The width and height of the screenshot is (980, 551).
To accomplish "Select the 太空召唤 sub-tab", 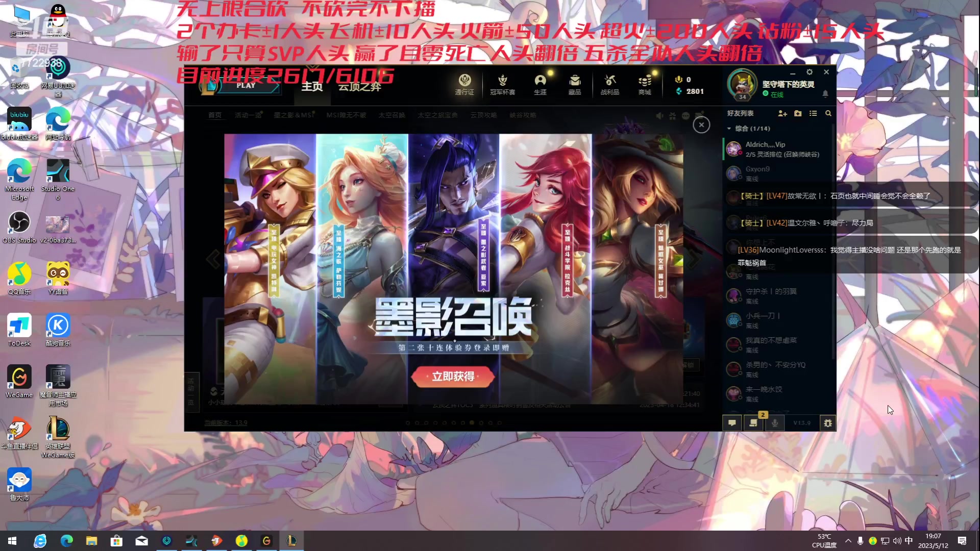I will 391,115.
